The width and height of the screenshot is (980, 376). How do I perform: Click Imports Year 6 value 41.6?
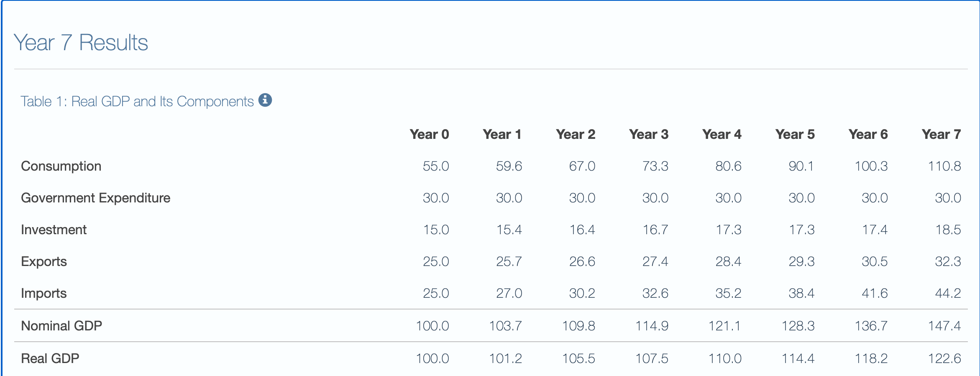coord(875,293)
